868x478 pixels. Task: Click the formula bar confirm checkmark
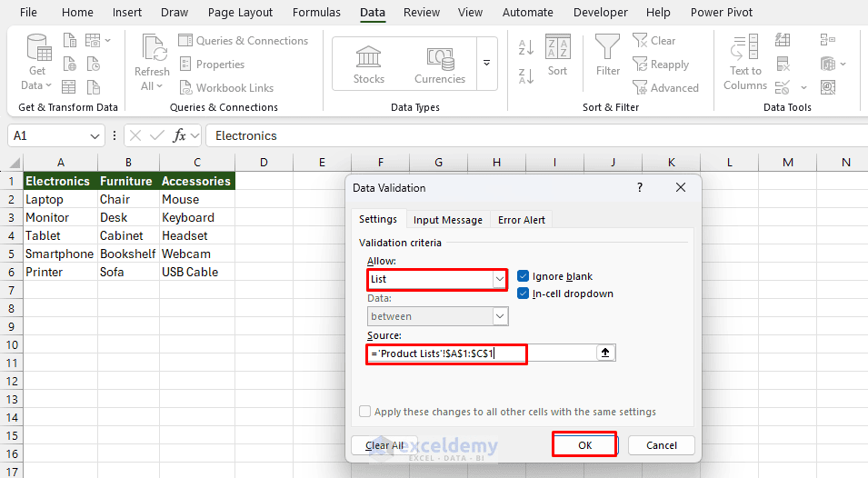click(x=157, y=135)
